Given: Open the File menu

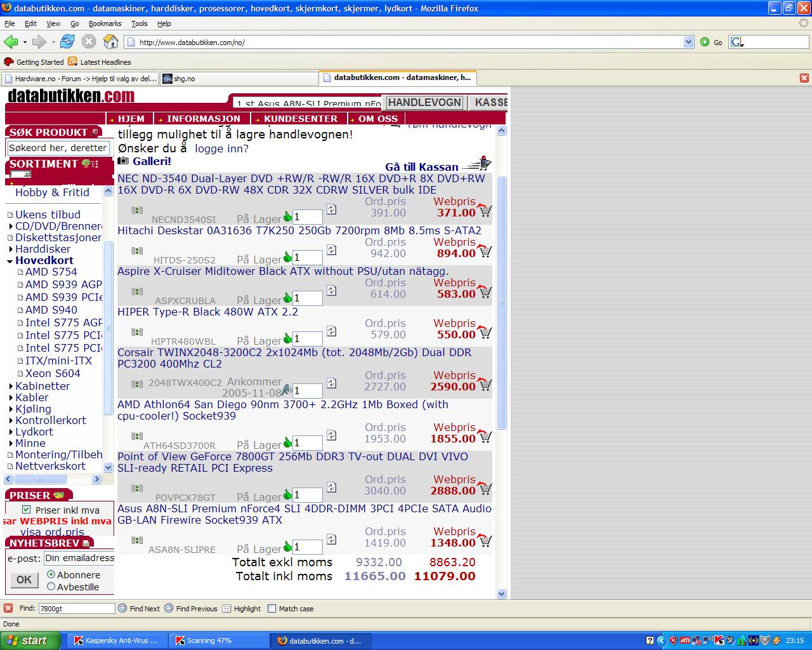Looking at the screenshot, I should pyautogui.click(x=10, y=23).
